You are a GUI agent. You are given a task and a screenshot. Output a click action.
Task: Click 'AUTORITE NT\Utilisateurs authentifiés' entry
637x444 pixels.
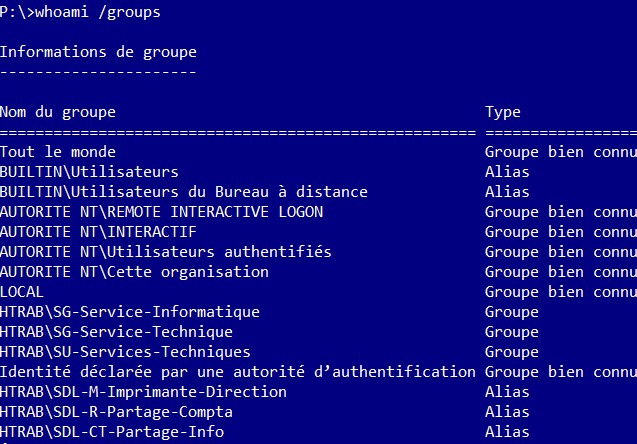click(166, 252)
